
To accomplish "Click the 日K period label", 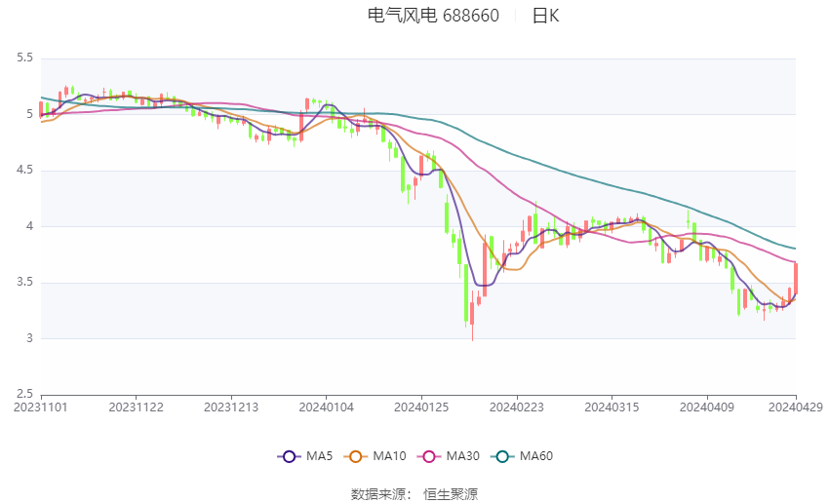I will pyautogui.click(x=545, y=16).
